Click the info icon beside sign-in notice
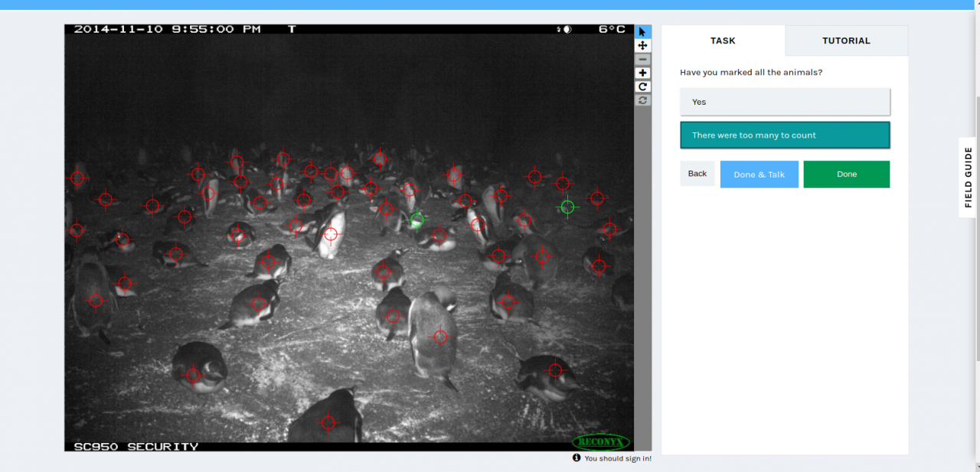 (577, 458)
